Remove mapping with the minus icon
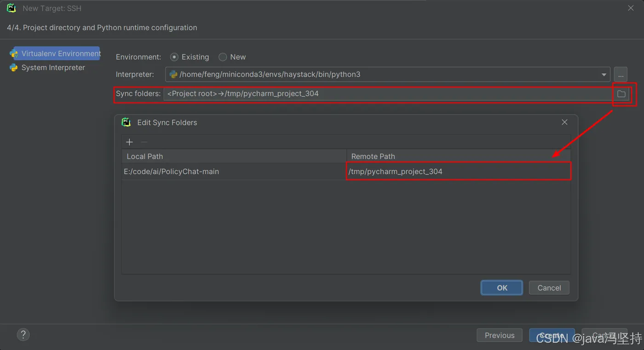The width and height of the screenshot is (644, 350). [144, 142]
